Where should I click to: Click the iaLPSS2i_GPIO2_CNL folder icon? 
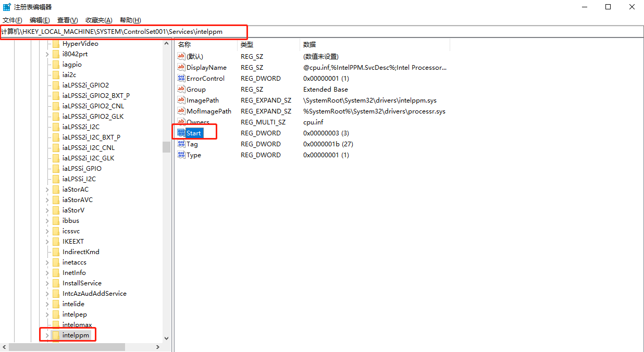coord(56,106)
